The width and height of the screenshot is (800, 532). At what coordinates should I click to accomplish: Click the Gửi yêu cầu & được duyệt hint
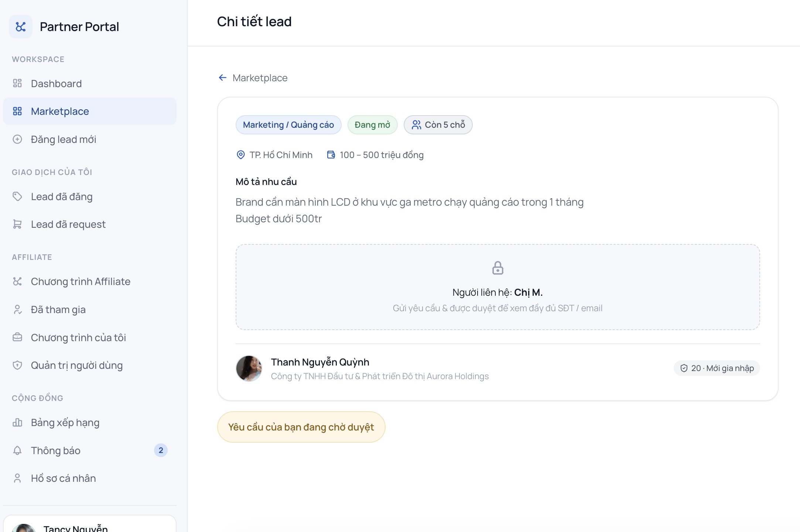click(x=498, y=308)
